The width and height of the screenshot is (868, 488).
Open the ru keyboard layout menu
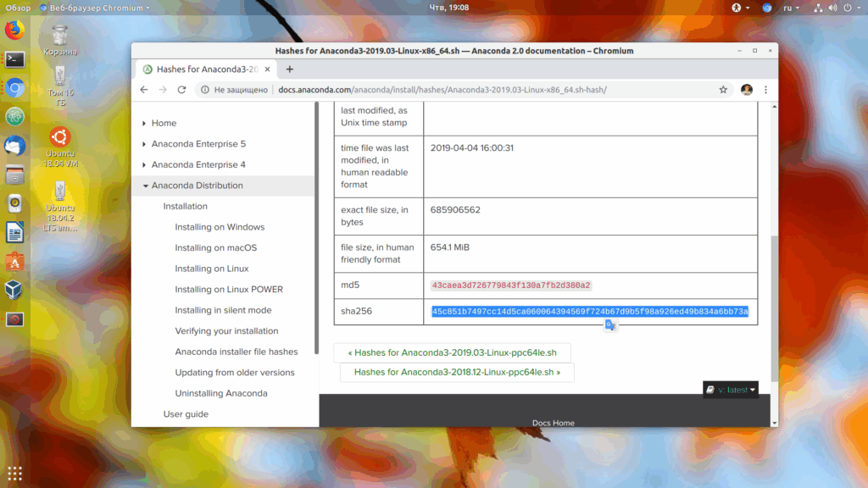pyautogui.click(x=791, y=8)
